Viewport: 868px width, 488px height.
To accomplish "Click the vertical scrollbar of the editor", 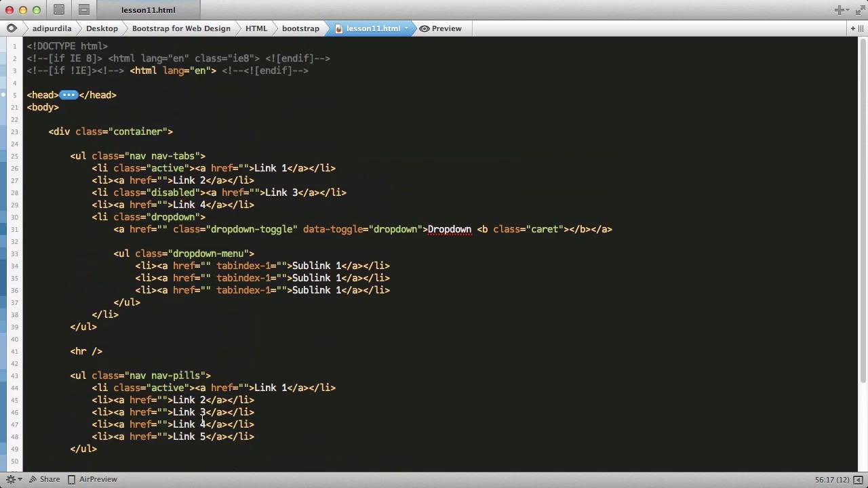I will point(863,210).
